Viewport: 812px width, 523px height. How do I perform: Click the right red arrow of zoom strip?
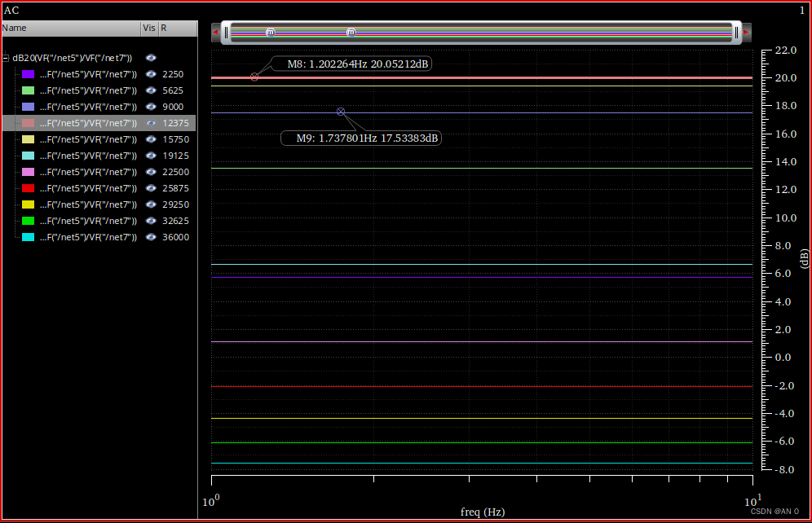[x=746, y=32]
